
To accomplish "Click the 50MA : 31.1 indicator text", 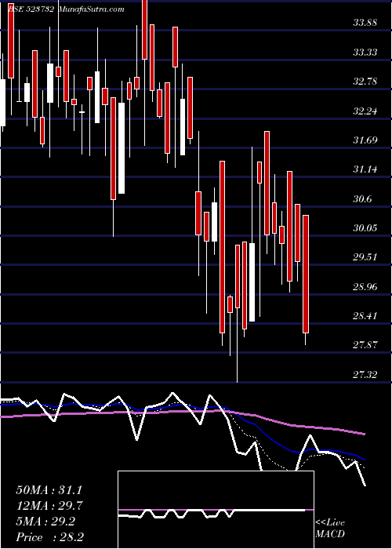I will 50,490.
